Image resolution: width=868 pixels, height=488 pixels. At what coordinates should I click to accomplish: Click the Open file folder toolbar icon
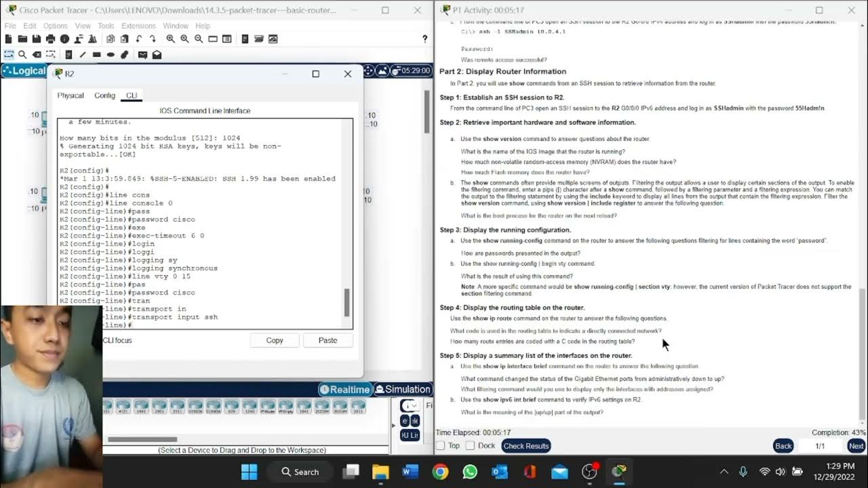(x=23, y=39)
